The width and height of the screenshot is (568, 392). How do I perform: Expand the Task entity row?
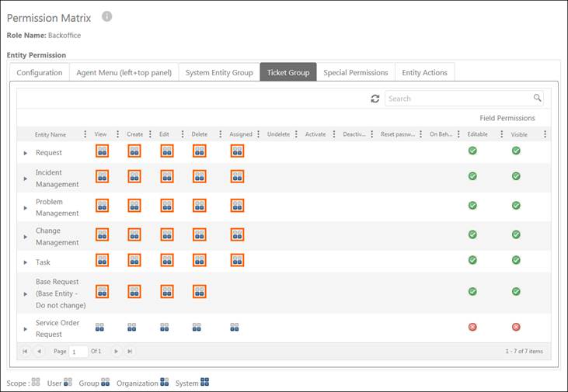tap(26, 263)
